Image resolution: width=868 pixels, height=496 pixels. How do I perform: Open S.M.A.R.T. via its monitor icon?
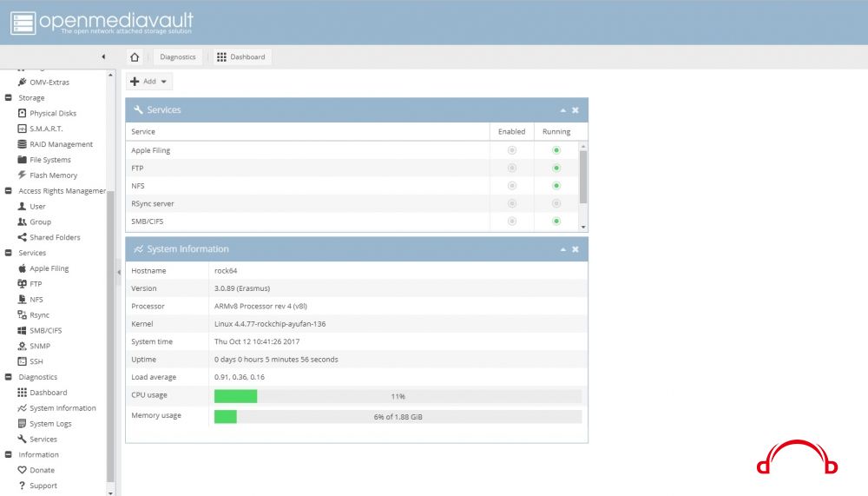pyautogui.click(x=23, y=129)
